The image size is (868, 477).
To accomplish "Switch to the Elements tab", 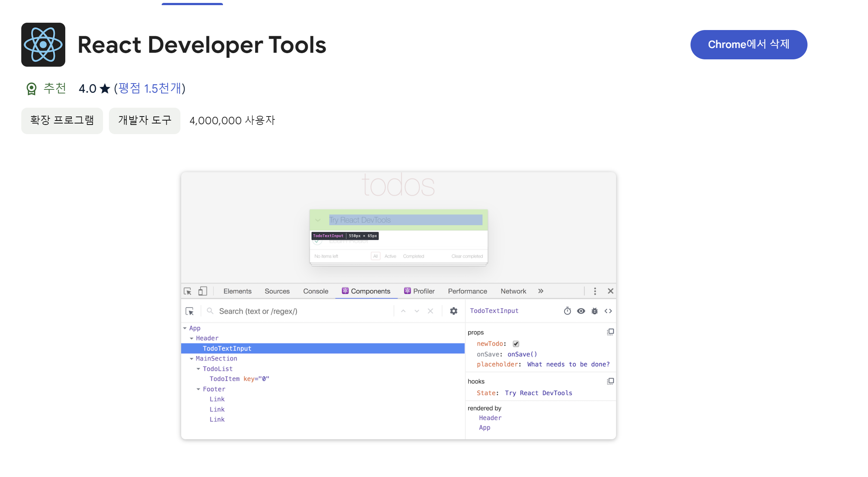I will point(237,291).
